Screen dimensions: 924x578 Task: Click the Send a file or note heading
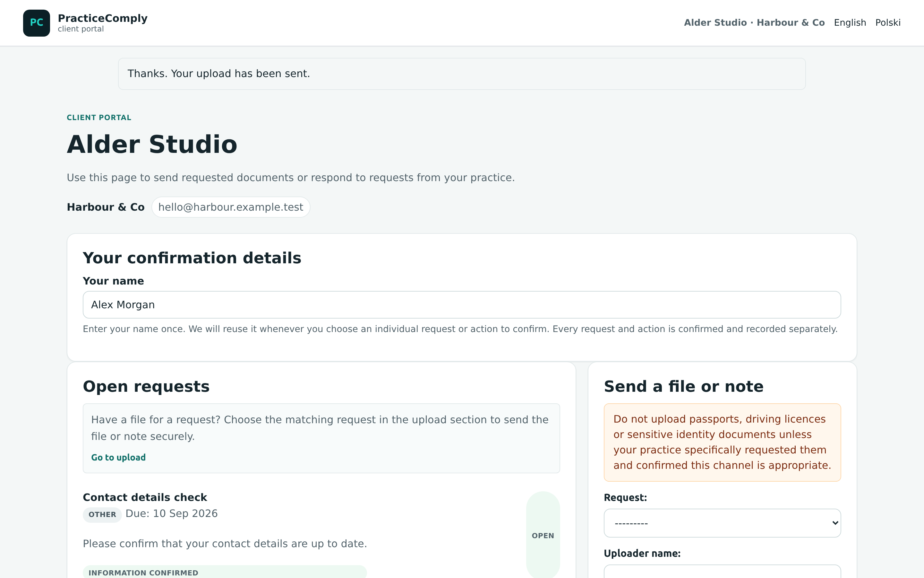click(x=683, y=387)
